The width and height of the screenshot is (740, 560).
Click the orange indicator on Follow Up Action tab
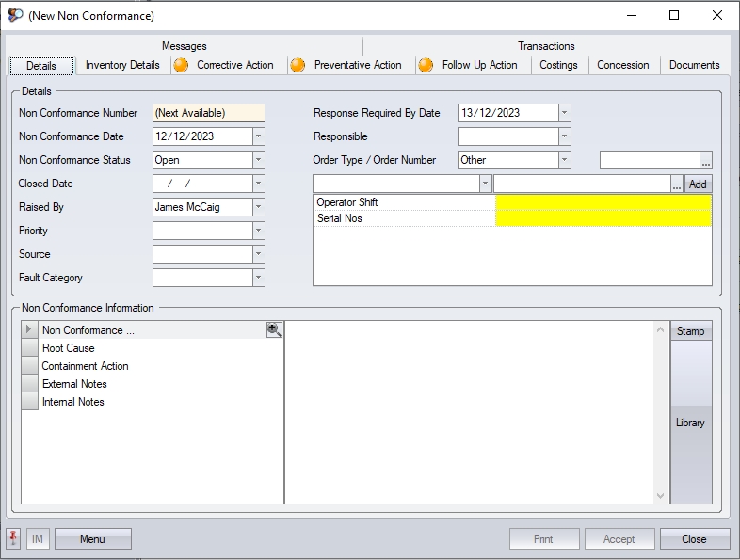coord(426,65)
